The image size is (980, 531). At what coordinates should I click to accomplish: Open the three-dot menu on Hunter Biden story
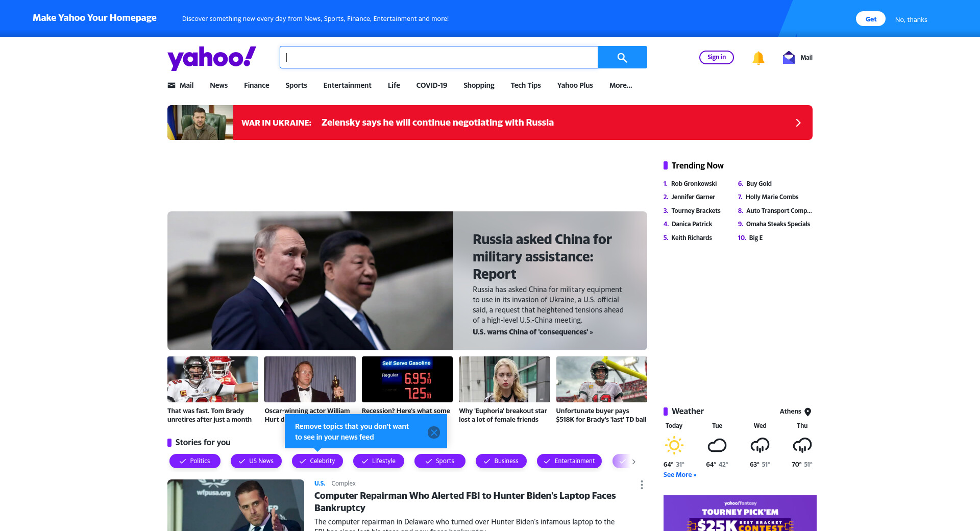(642, 485)
